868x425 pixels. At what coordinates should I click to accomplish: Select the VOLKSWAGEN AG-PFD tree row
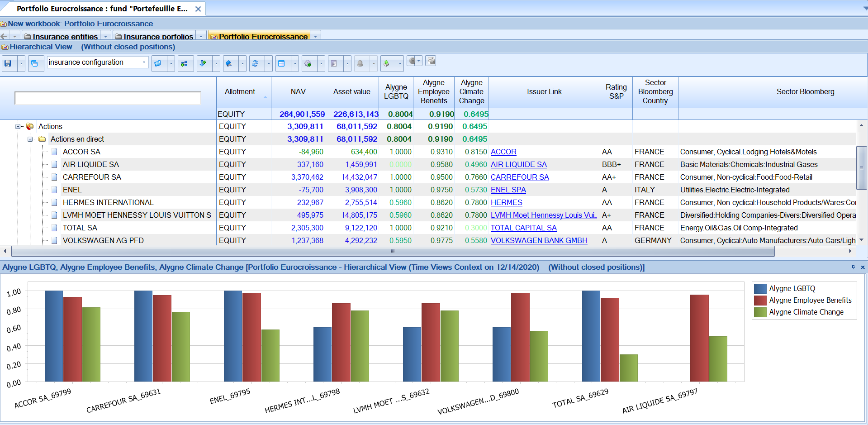103,240
